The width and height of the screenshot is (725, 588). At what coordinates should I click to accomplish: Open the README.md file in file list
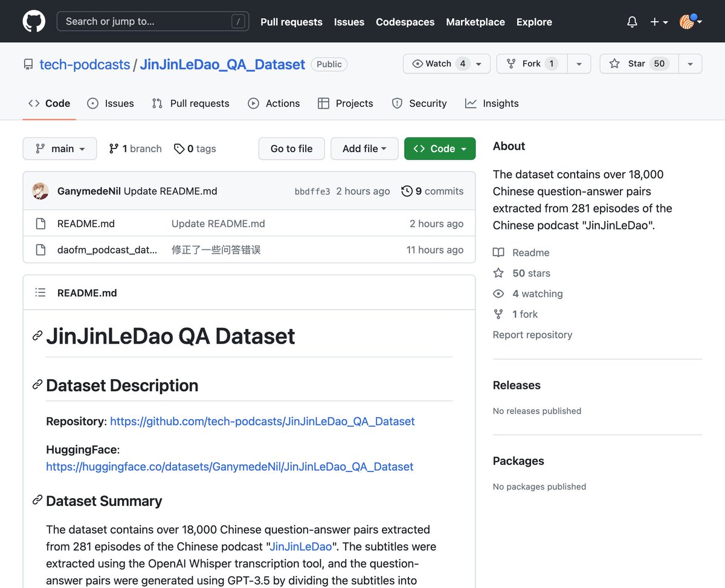click(x=86, y=224)
